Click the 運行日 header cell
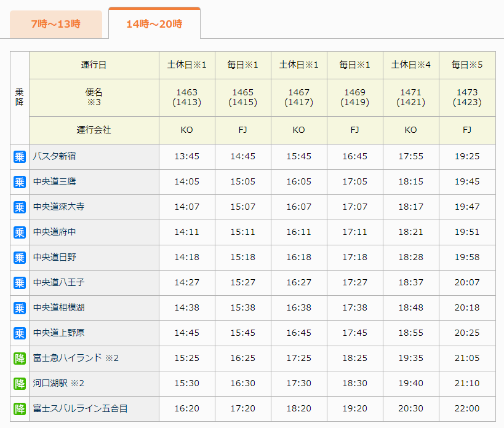 [94, 65]
